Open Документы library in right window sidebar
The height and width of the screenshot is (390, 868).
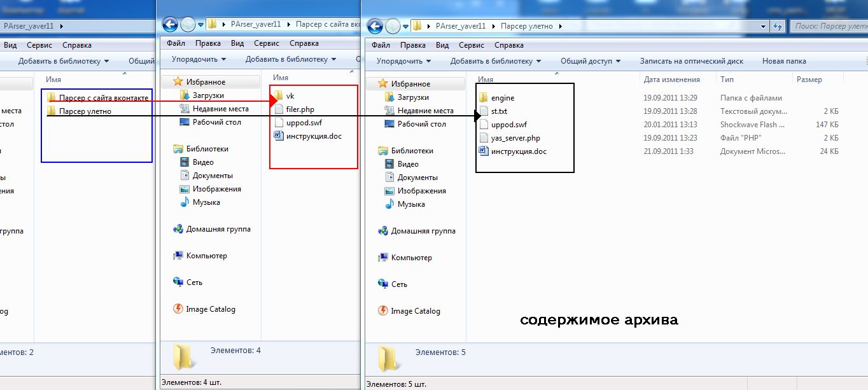pos(411,178)
